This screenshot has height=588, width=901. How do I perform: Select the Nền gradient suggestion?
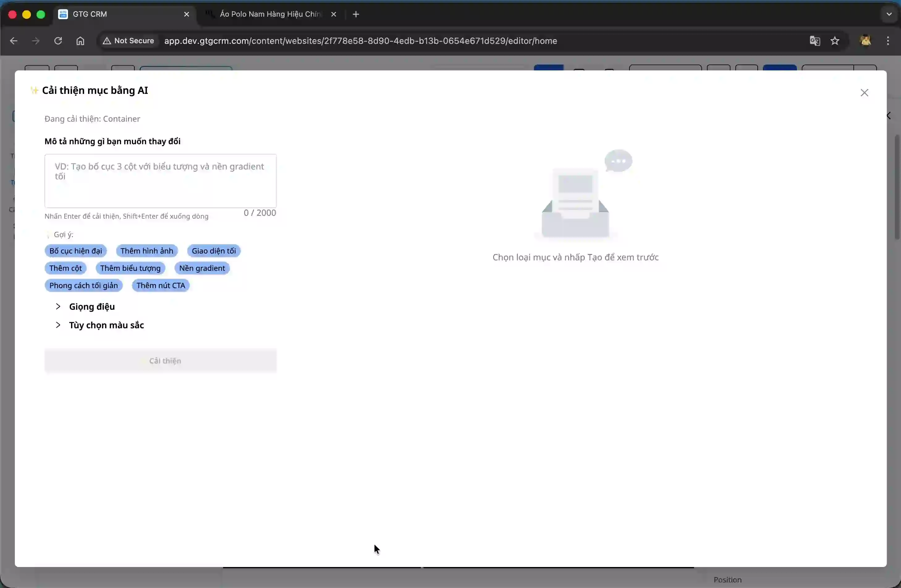pyautogui.click(x=201, y=268)
